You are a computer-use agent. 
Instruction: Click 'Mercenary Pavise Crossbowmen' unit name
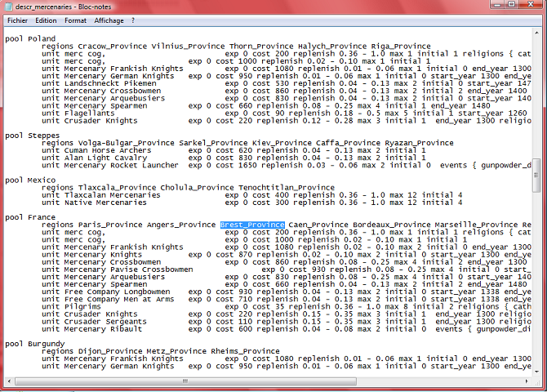coord(128,269)
